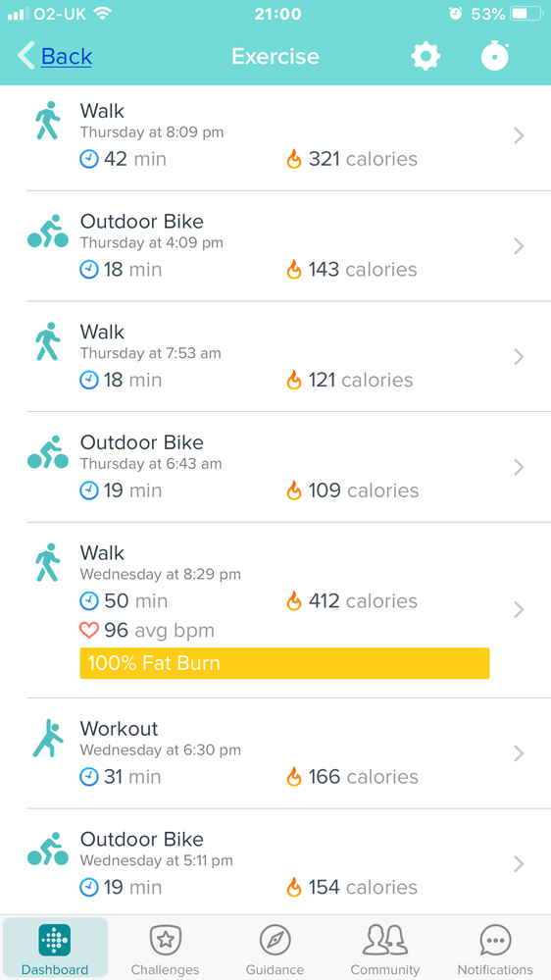Expand Wednesday 5:11 pm Outdoor Bike chevron
The height and width of the screenshot is (980, 551).
(x=519, y=863)
